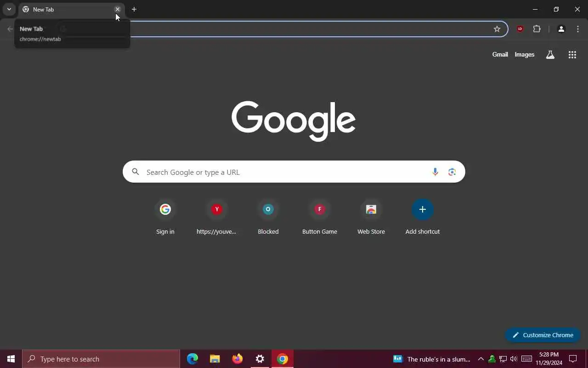Open the green person tray icon
588x368 pixels.
pyautogui.click(x=492, y=359)
